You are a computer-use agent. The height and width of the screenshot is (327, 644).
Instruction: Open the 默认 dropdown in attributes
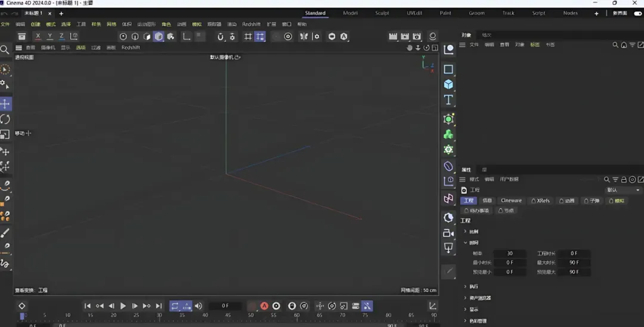[623, 190]
